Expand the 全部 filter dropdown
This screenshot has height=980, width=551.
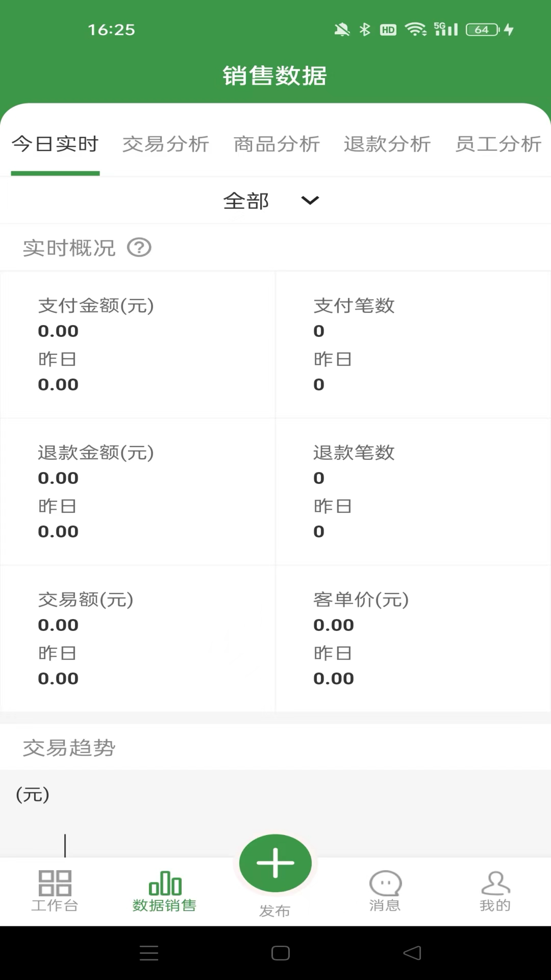coord(247,201)
